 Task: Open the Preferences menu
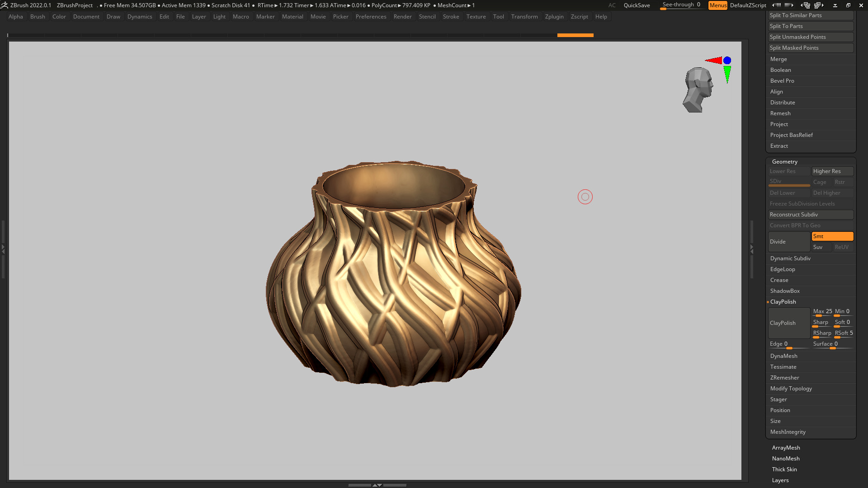371,17
